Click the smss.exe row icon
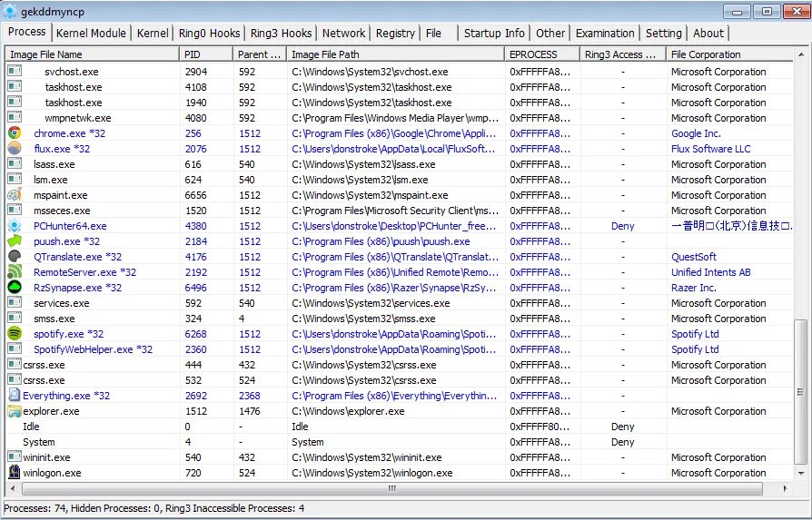Image resolution: width=812 pixels, height=520 pixels. (x=15, y=319)
